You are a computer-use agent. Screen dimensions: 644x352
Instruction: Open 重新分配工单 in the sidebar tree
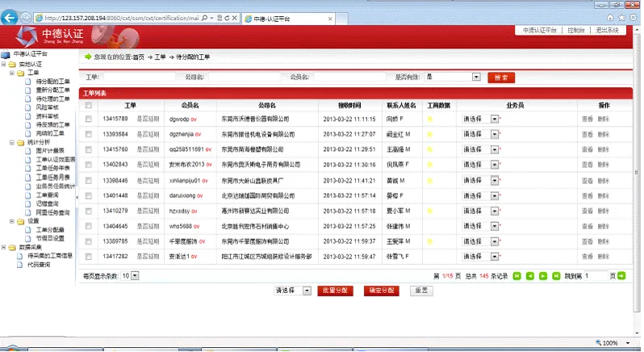pos(53,90)
